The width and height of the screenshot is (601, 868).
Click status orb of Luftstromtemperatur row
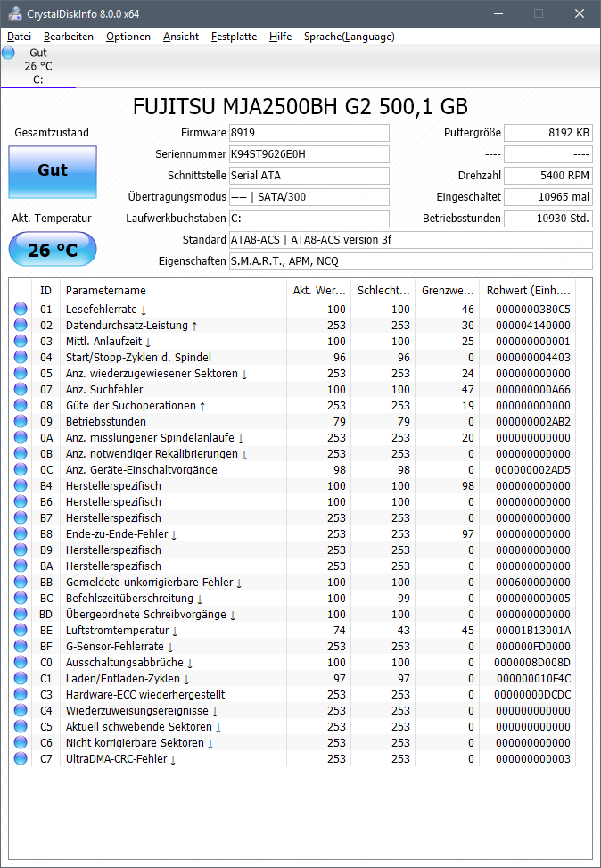click(21, 630)
